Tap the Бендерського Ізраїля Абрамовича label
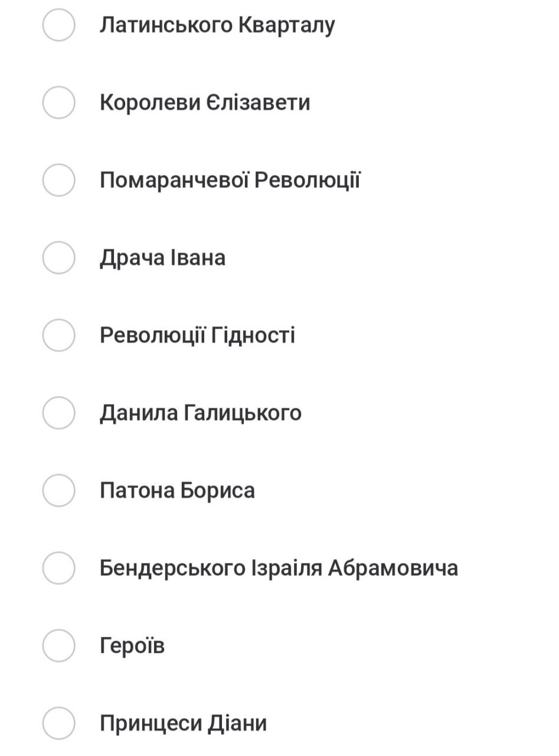Viewport: 559px width, 756px height. (279, 568)
